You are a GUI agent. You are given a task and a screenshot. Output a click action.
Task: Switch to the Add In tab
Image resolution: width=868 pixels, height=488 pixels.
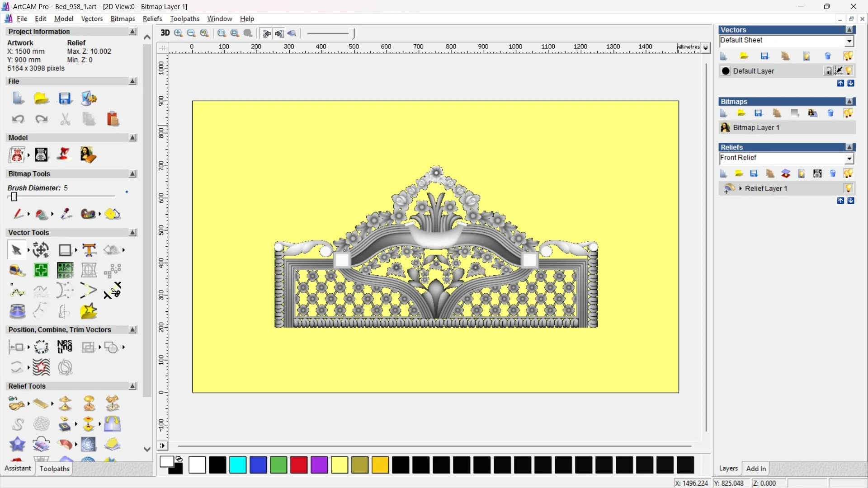pyautogui.click(x=756, y=469)
